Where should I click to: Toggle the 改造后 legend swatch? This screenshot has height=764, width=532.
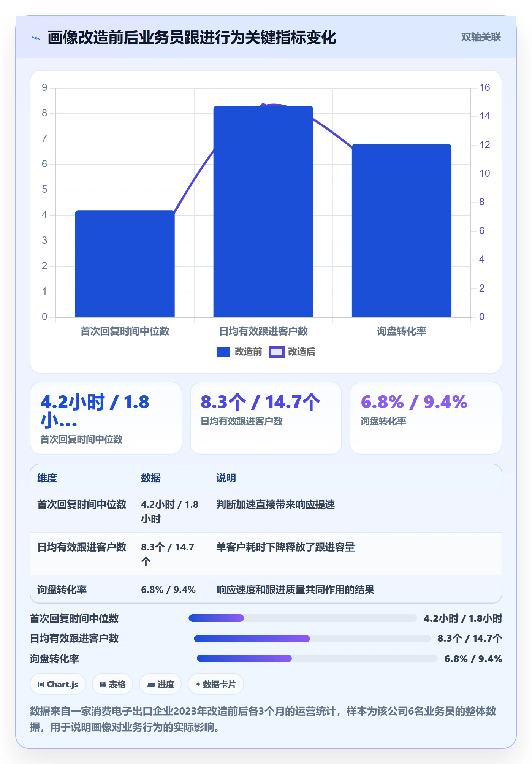pos(276,352)
